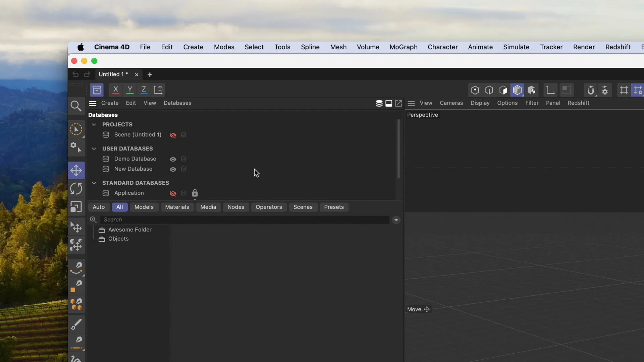Open the MoGraph menu
644x362 pixels.
404,47
